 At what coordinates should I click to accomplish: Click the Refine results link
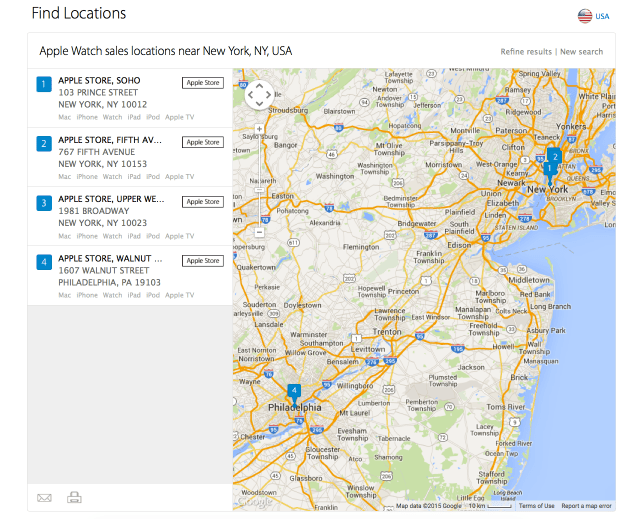[526, 52]
